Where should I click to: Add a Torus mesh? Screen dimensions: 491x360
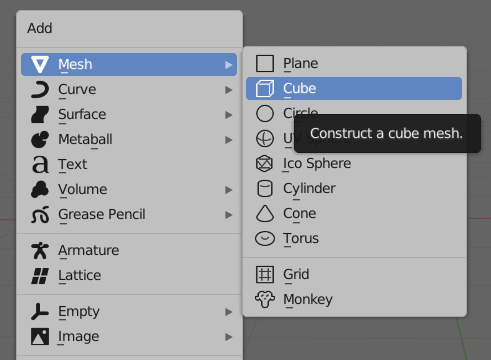click(x=354, y=238)
